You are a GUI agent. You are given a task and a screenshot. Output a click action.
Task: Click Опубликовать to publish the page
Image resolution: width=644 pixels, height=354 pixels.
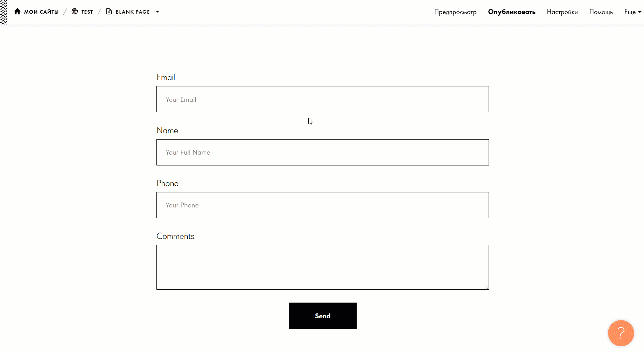[511, 12]
